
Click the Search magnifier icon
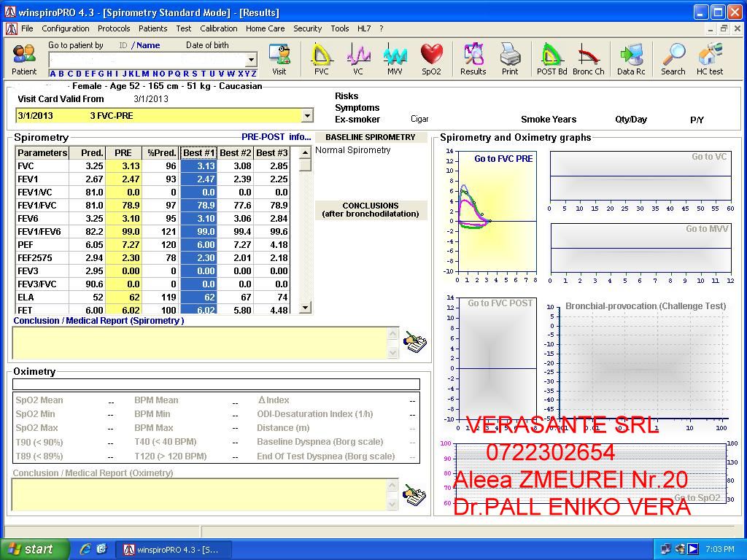[673, 59]
